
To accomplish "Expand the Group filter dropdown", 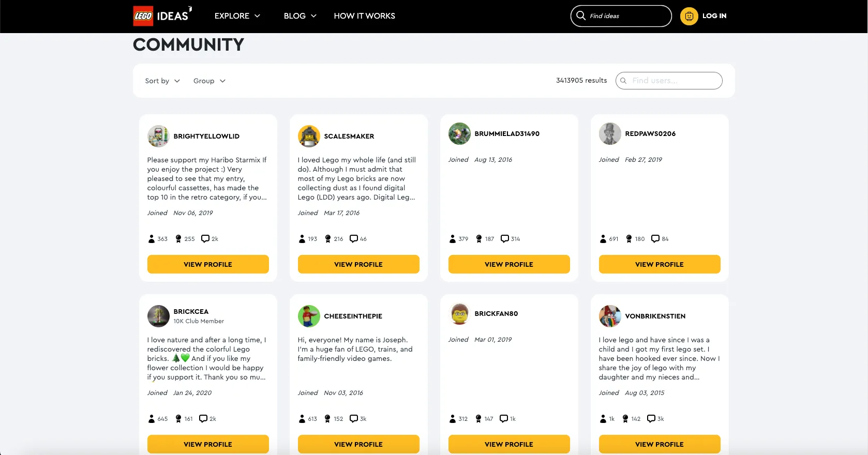I will [209, 81].
